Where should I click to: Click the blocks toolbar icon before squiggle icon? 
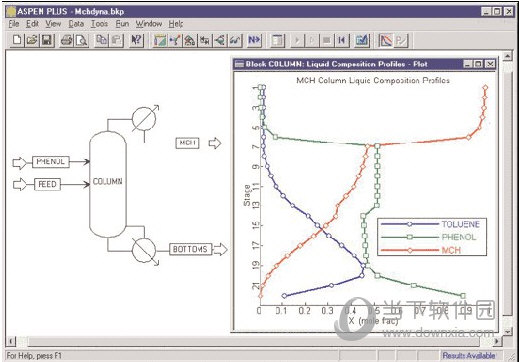click(220, 40)
